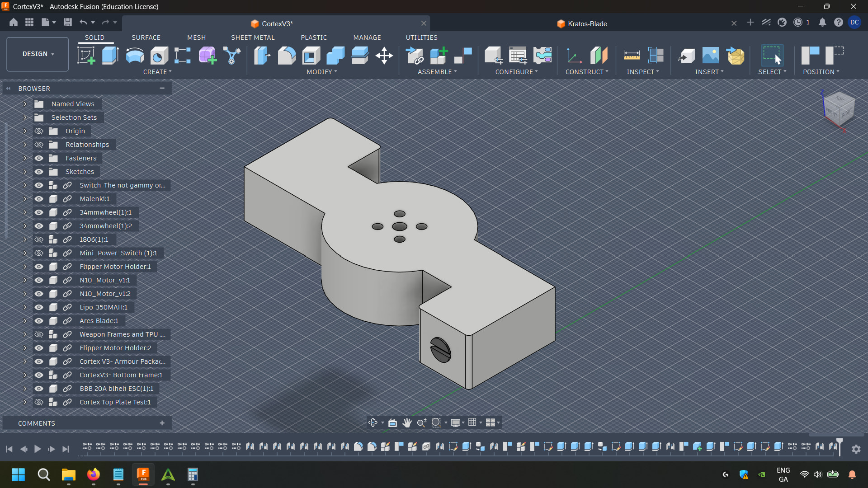Click the timeline Play button
This screenshot has height=488, width=868.
[38, 449]
